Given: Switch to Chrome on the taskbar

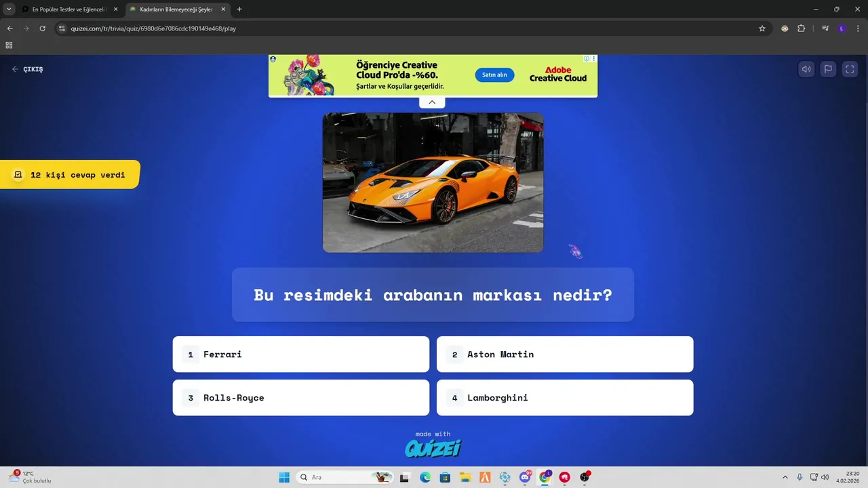Looking at the screenshot, I should (x=545, y=477).
